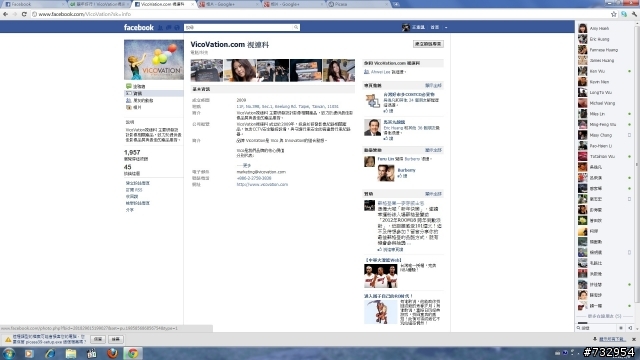
Task: Open the notifications globe icon
Action: 177,28
